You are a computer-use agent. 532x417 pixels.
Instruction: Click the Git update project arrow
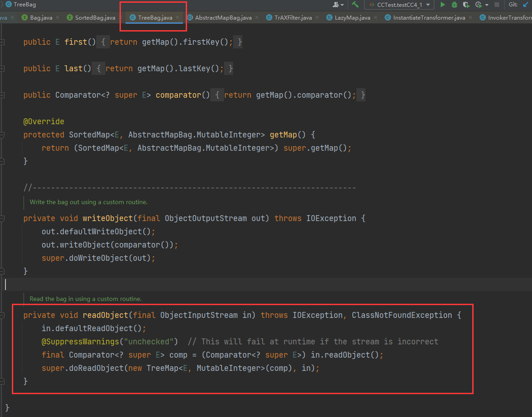[526, 5]
